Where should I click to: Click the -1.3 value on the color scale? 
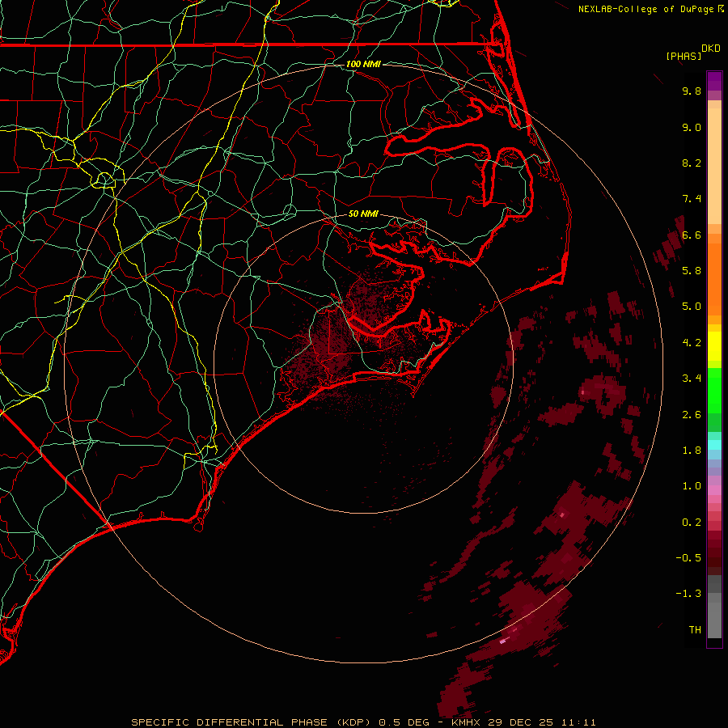pyautogui.click(x=688, y=594)
